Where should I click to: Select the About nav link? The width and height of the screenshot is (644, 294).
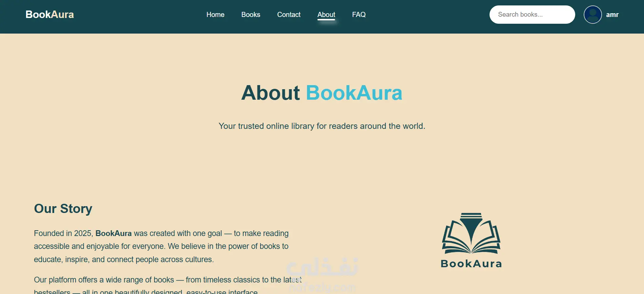(x=326, y=15)
